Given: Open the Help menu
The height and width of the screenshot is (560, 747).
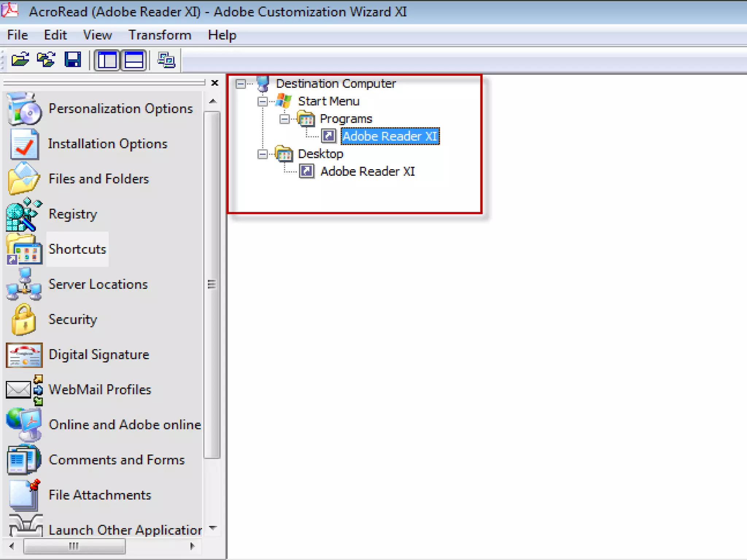Looking at the screenshot, I should [222, 35].
